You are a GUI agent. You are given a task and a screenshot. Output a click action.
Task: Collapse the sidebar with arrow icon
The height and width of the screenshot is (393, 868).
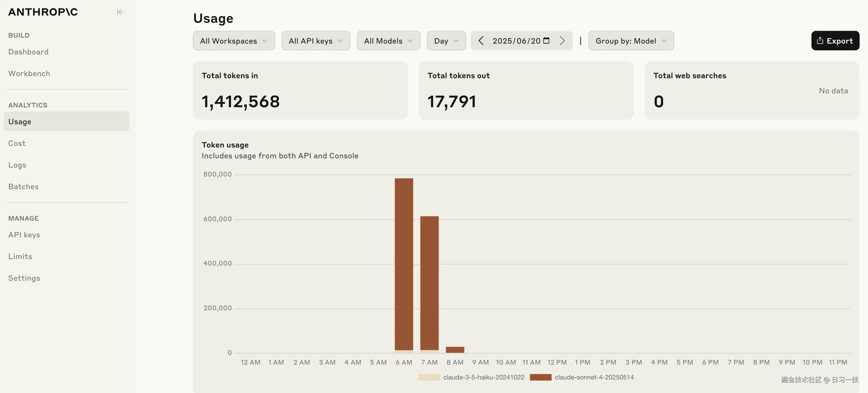[x=120, y=12]
